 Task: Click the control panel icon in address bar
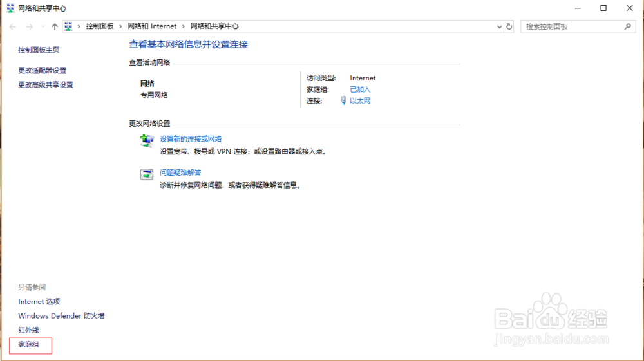click(x=68, y=26)
